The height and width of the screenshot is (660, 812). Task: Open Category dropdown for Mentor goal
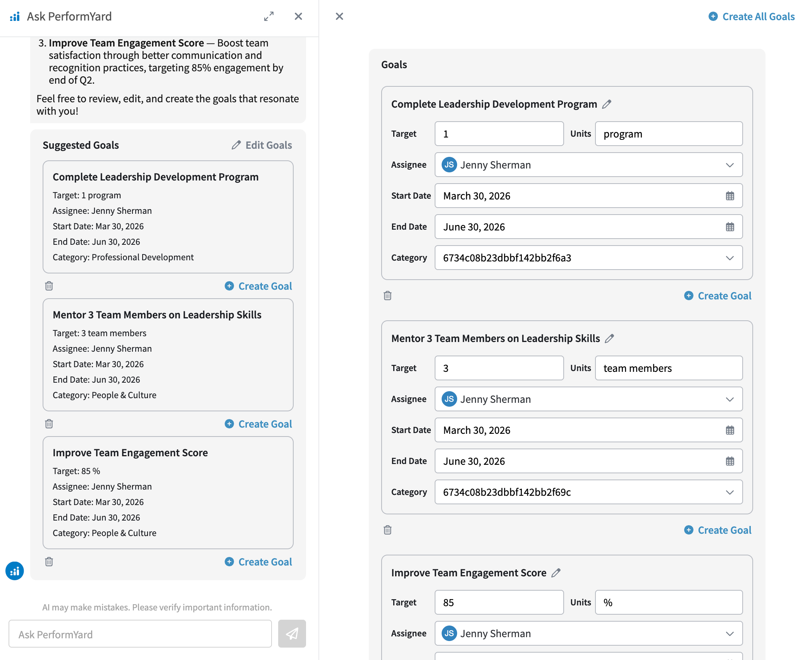(x=729, y=492)
